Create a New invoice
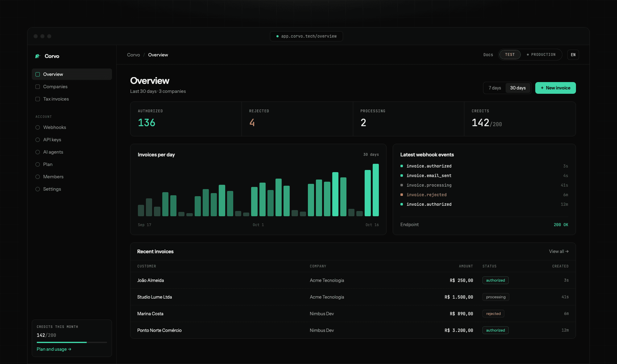The image size is (617, 364). coord(555,88)
